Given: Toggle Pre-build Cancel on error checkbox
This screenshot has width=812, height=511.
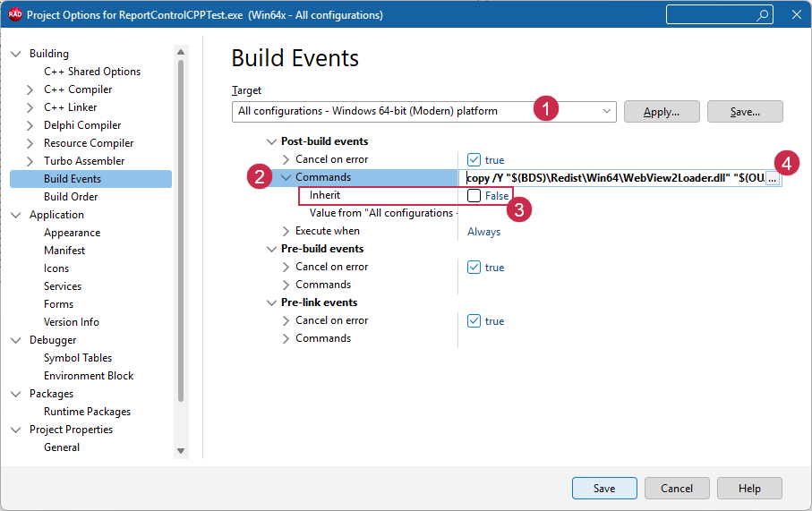Looking at the screenshot, I should pos(474,268).
